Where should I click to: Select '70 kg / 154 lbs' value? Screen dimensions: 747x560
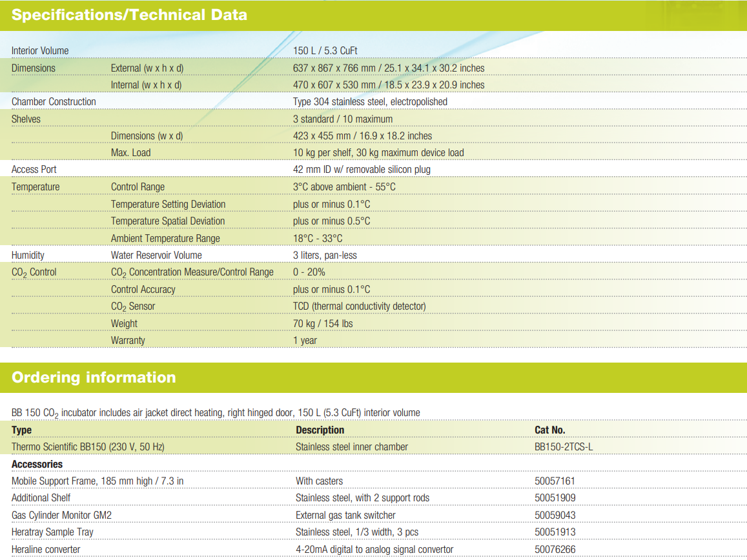pos(323,323)
